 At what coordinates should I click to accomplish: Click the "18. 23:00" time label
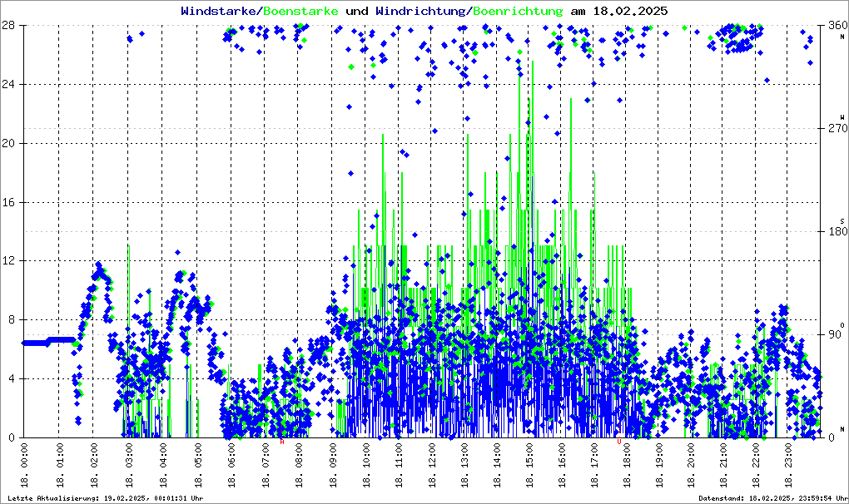coord(789,466)
